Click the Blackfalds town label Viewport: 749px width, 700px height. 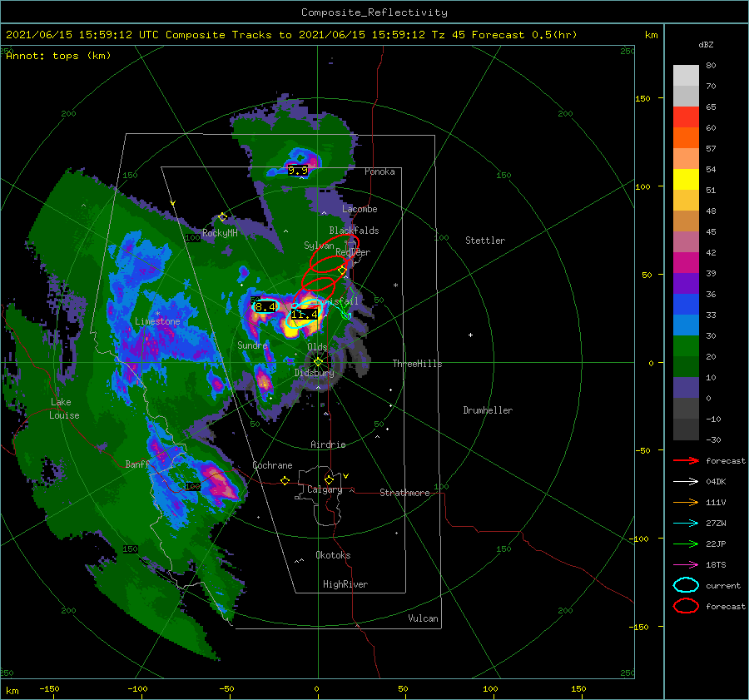pos(354,231)
